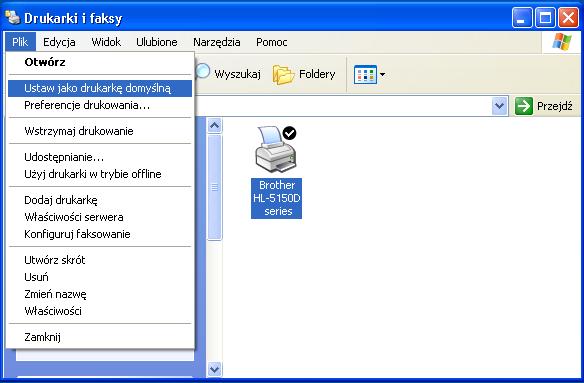584x383 pixels.
Task: Open Właściwości serwera
Action: pyautogui.click(x=100, y=217)
